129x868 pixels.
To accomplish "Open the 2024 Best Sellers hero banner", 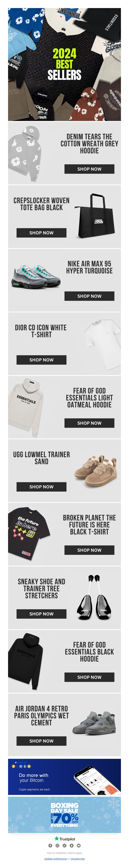I will 64,64.
